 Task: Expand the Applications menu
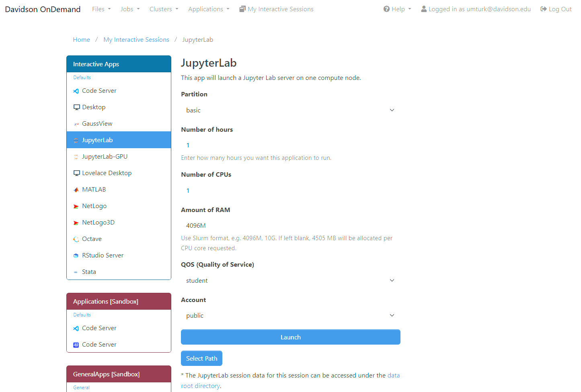click(209, 9)
